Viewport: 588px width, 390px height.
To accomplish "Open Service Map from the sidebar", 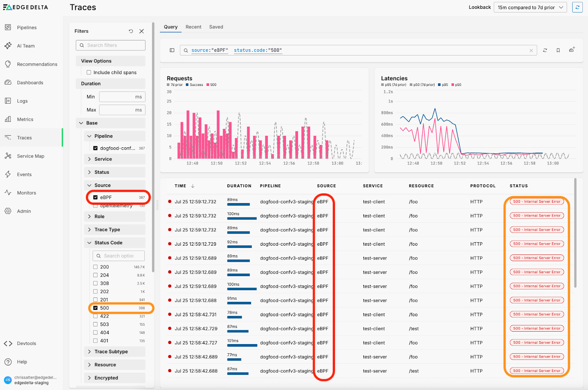I will (x=31, y=156).
